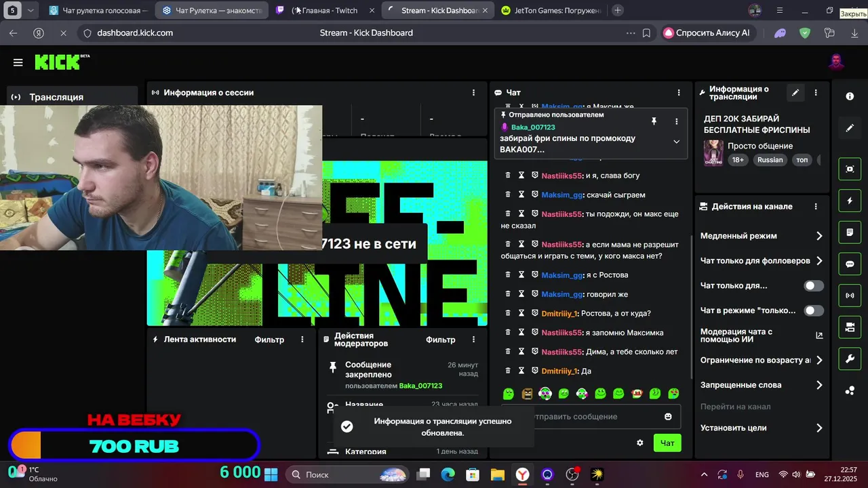Viewport: 868px width, 488px height.
Task: Expand Медленный режим option
Action: click(762, 236)
